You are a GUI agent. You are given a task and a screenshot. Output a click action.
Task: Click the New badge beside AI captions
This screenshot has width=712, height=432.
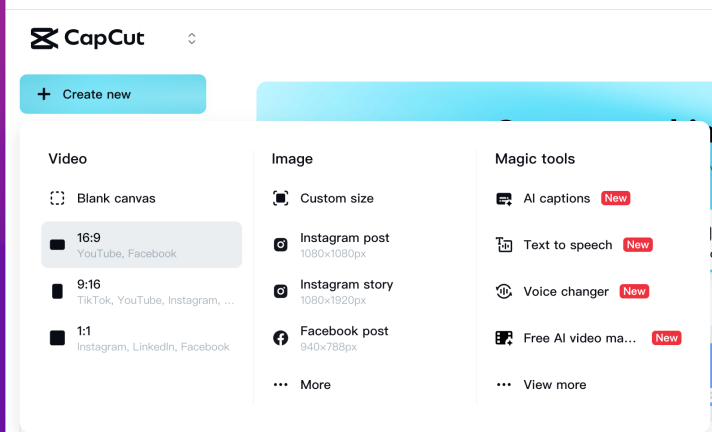(615, 198)
